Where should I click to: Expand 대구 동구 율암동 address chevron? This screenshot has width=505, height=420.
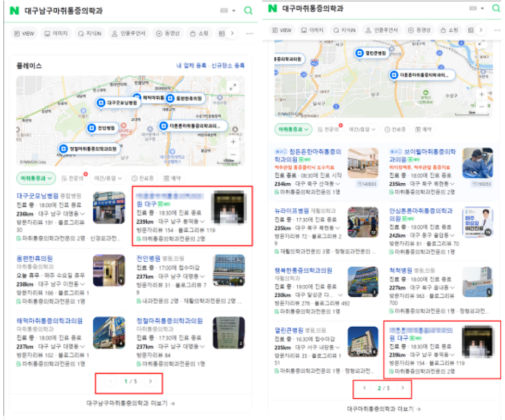(452, 236)
